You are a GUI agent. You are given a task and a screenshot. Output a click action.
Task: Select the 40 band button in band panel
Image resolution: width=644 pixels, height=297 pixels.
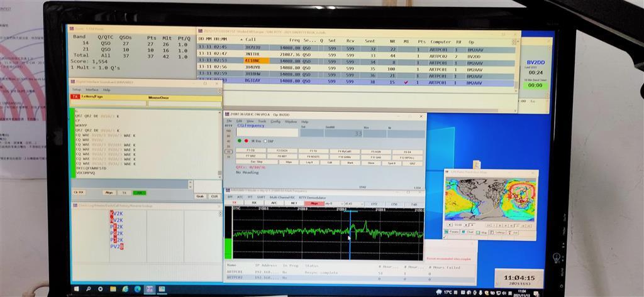click(229, 141)
